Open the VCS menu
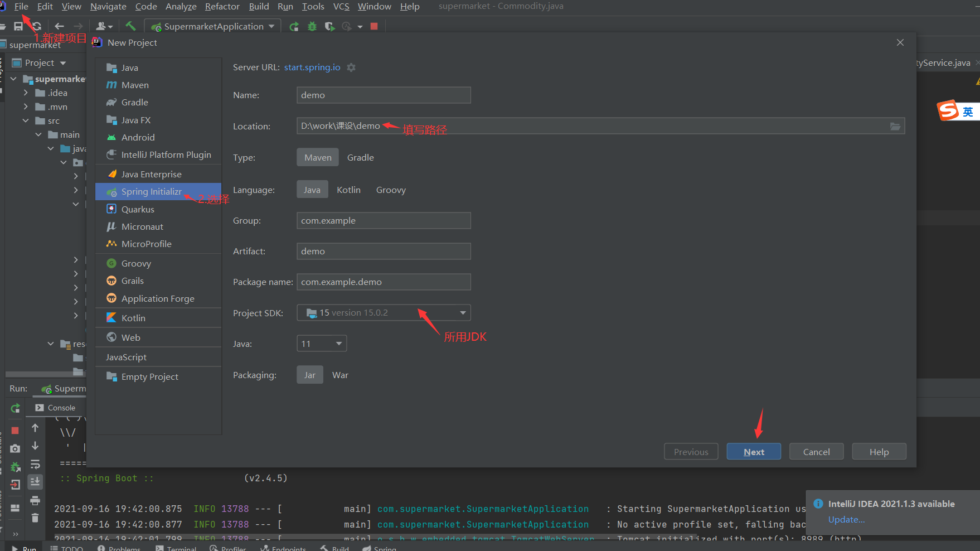Screen dimensions: 980x551 (341, 7)
